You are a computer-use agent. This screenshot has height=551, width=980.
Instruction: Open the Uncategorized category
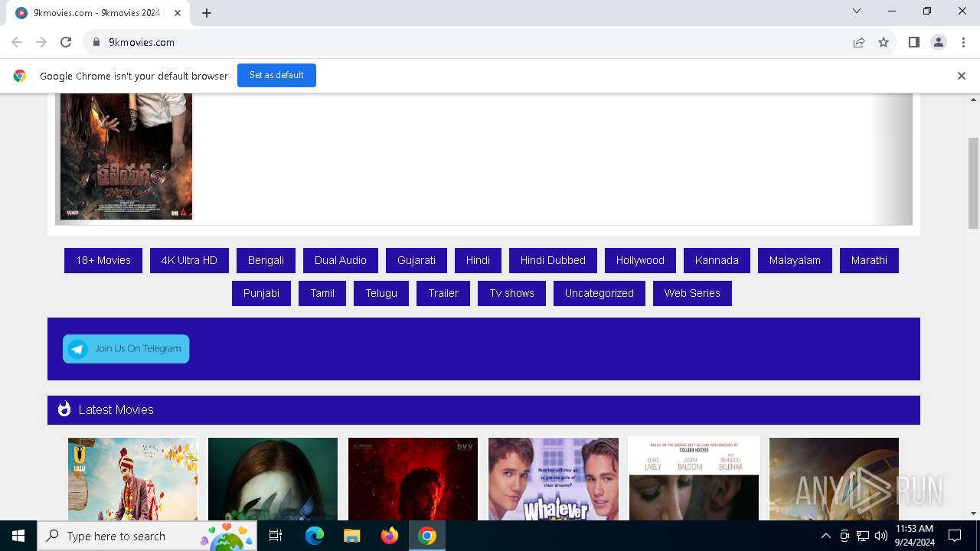coord(599,293)
